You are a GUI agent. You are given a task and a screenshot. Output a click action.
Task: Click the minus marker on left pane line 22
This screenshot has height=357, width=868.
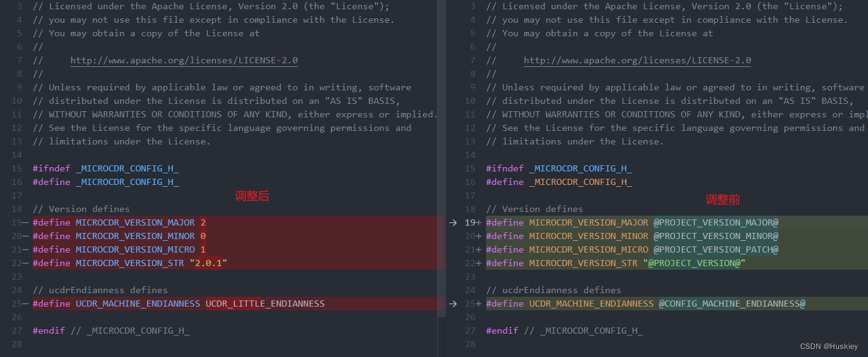pos(25,263)
